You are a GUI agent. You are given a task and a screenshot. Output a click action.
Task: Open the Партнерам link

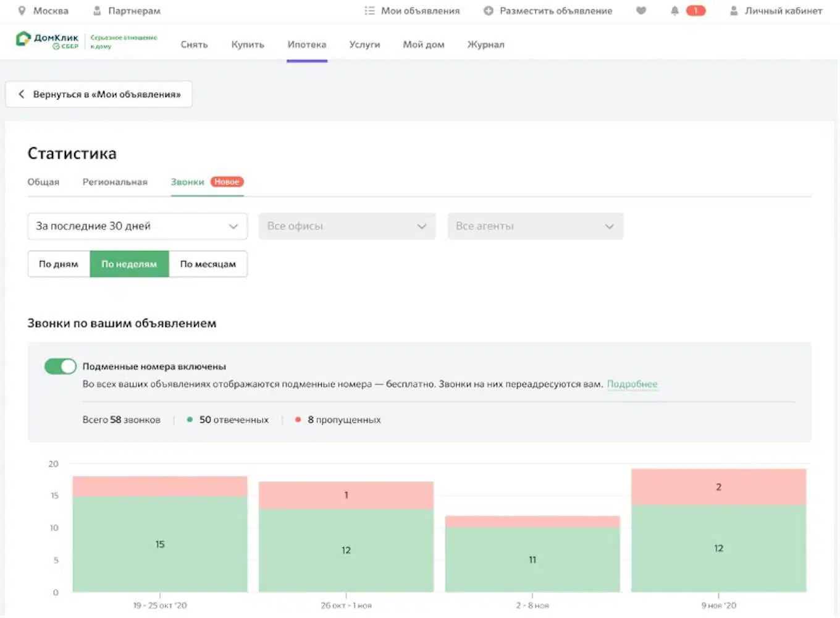coord(134,11)
